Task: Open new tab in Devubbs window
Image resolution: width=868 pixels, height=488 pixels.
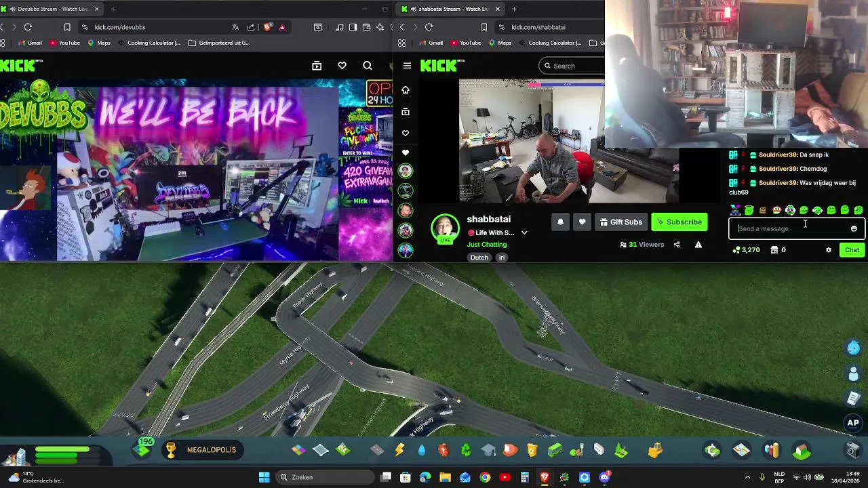Action: [x=113, y=9]
